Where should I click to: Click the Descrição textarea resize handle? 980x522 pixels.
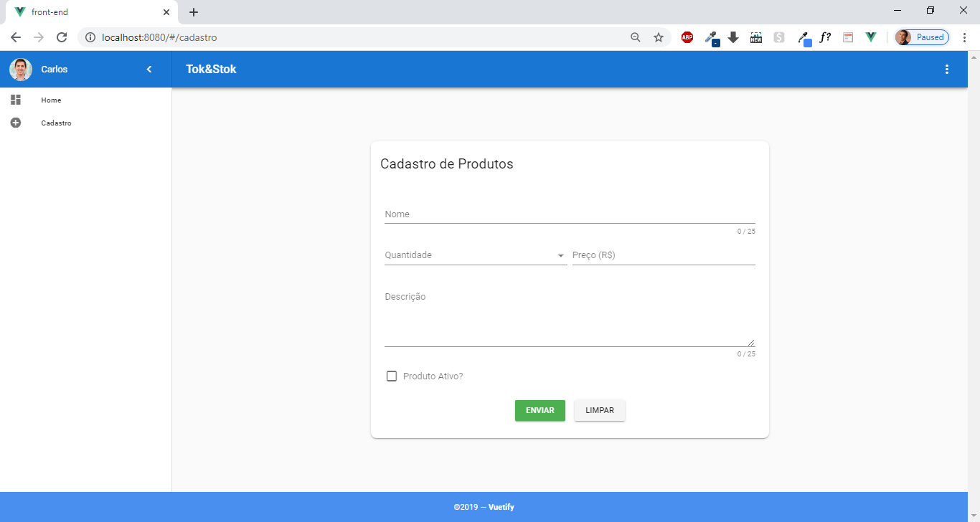point(751,342)
